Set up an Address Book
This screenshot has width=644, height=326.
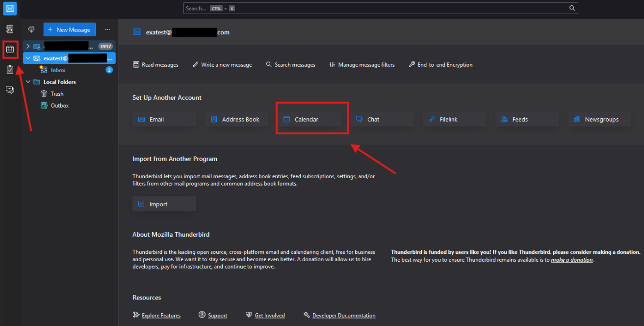click(236, 119)
